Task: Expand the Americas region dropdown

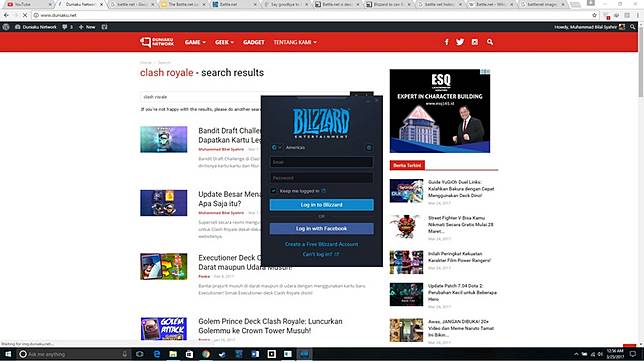Action: click(289, 148)
